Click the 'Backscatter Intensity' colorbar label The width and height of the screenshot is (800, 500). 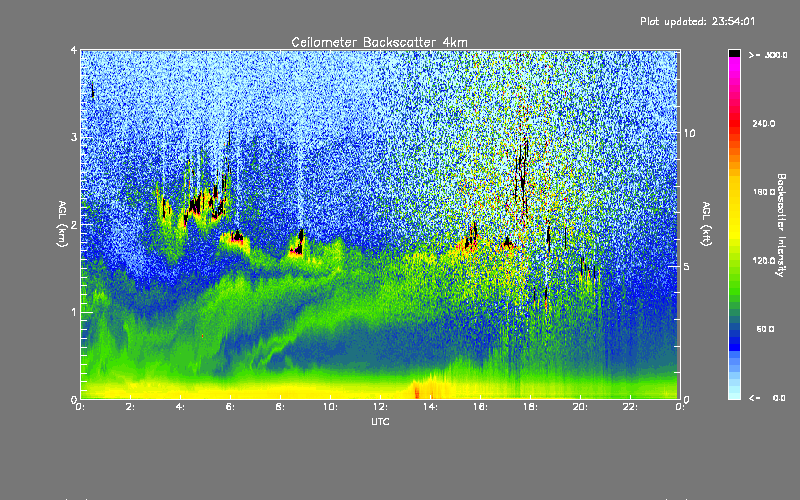(x=781, y=225)
